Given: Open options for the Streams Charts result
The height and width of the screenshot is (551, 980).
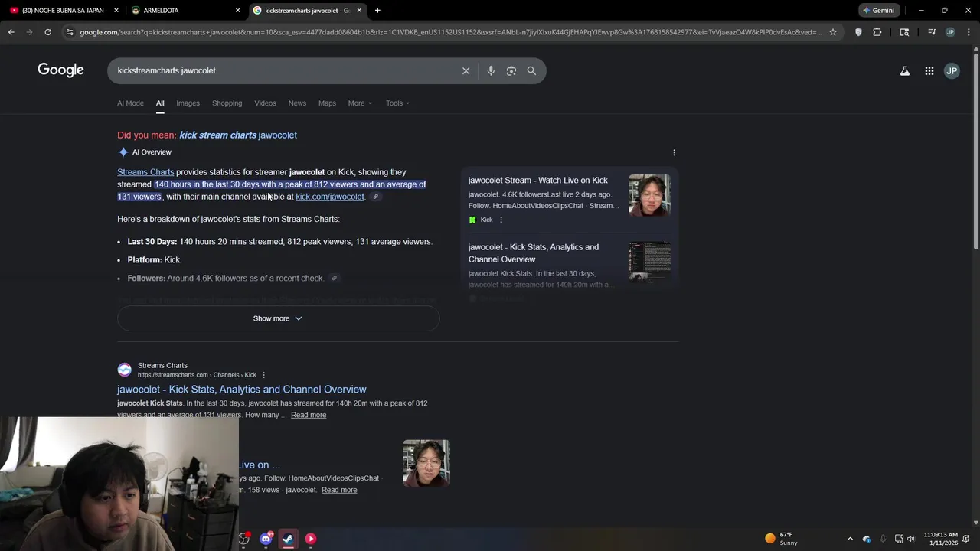Looking at the screenshot, I should pyautogui.click(x=263, y=375).
